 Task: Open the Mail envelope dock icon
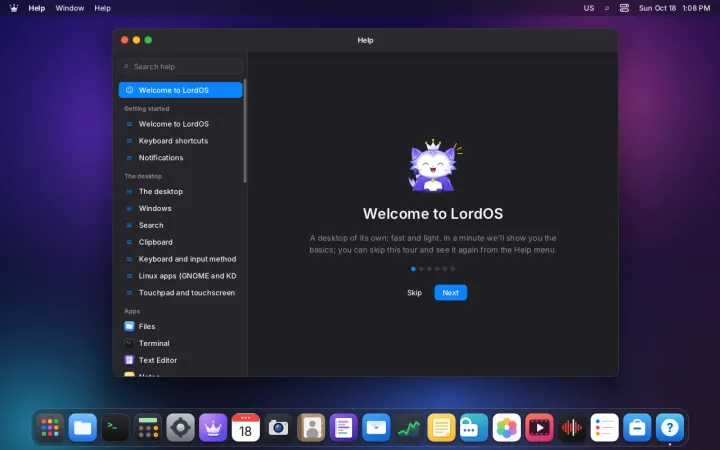[376, 428]
